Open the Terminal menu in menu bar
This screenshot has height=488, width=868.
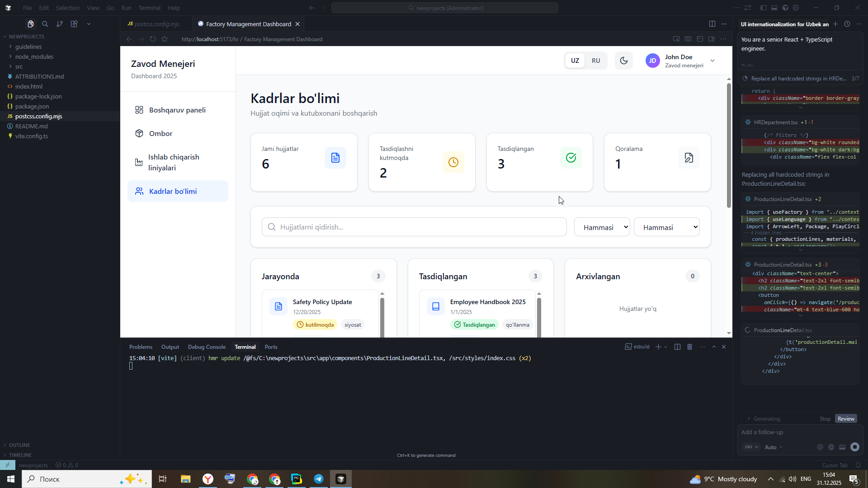tap(149, 8)
